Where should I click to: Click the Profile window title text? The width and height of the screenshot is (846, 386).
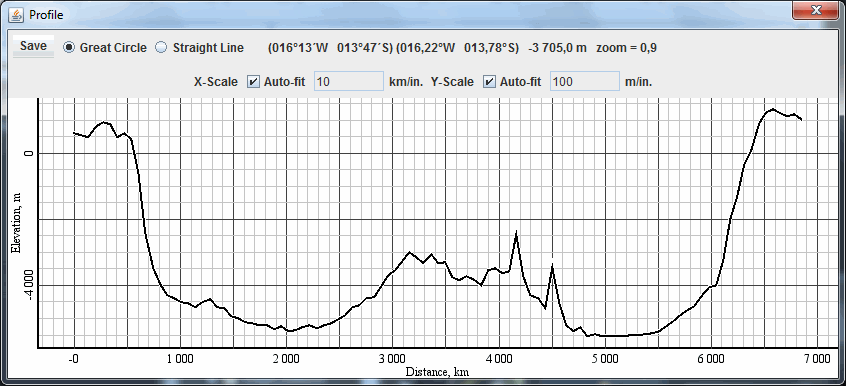click(x=46, y=15)
